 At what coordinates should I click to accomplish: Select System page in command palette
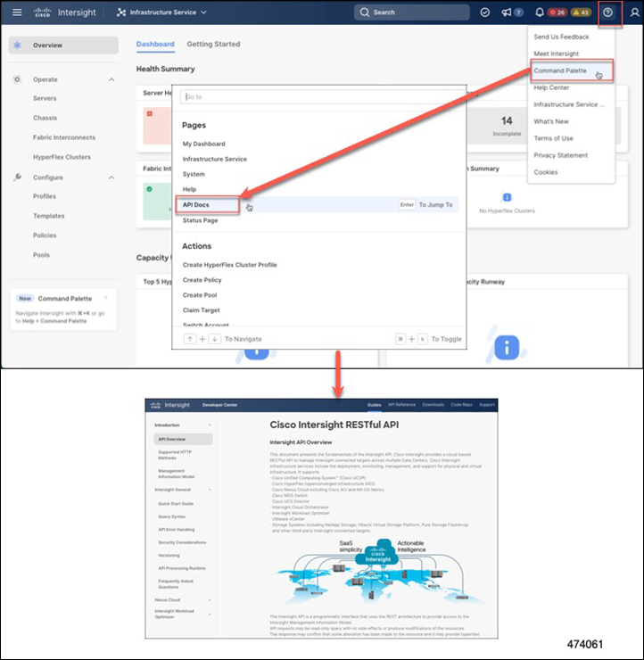point(194,174)
